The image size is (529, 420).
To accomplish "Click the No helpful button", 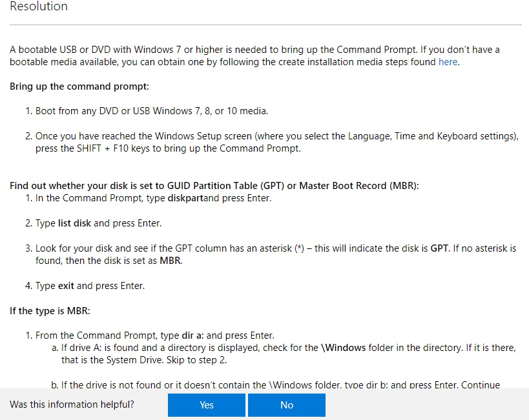I will pyautogui.click(x=287, y=405).
